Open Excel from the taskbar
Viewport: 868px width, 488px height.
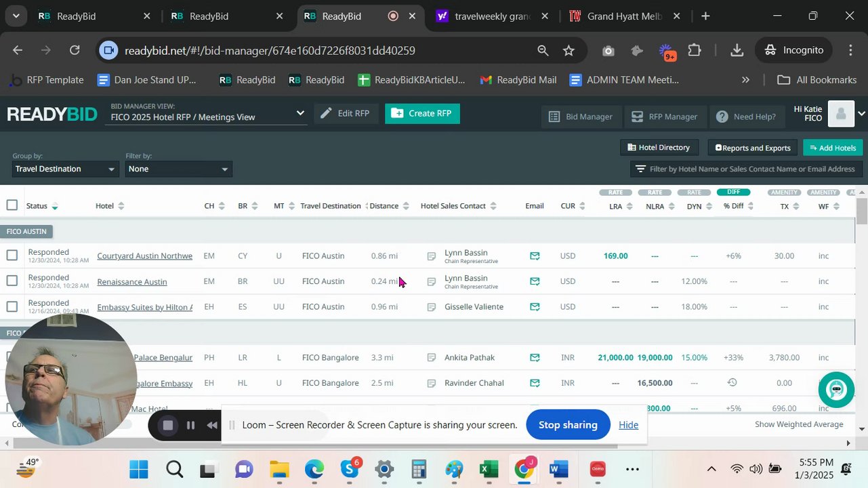[489, 469]
